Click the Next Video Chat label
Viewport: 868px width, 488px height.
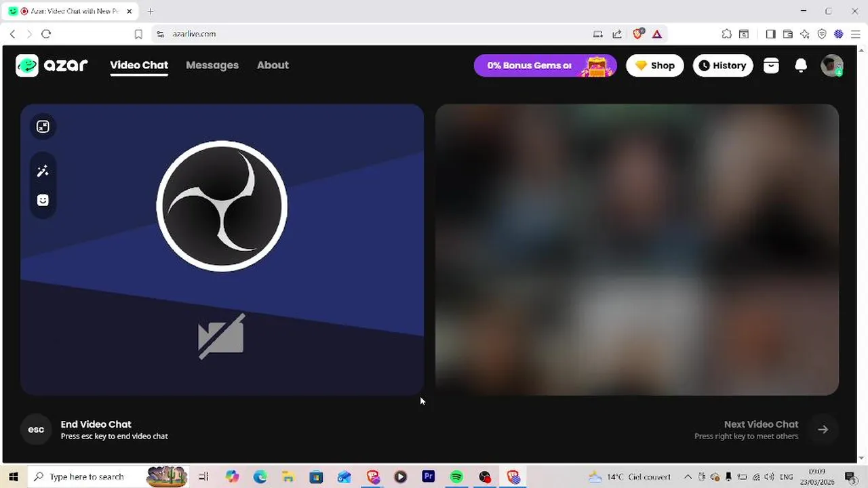click(761, 424)
